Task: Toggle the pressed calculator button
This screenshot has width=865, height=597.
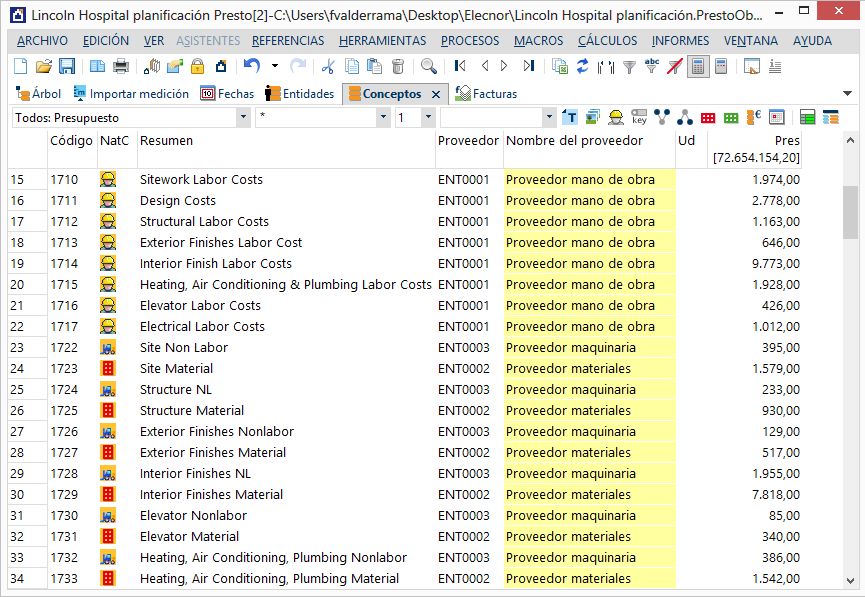Action: point(698,67)
